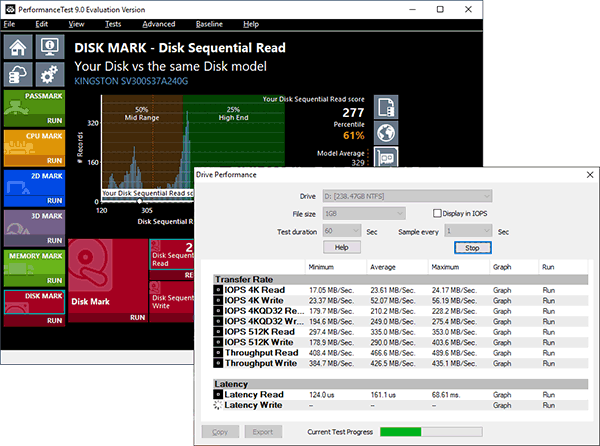Open the Drive dropdown

(x=407, y=196)
